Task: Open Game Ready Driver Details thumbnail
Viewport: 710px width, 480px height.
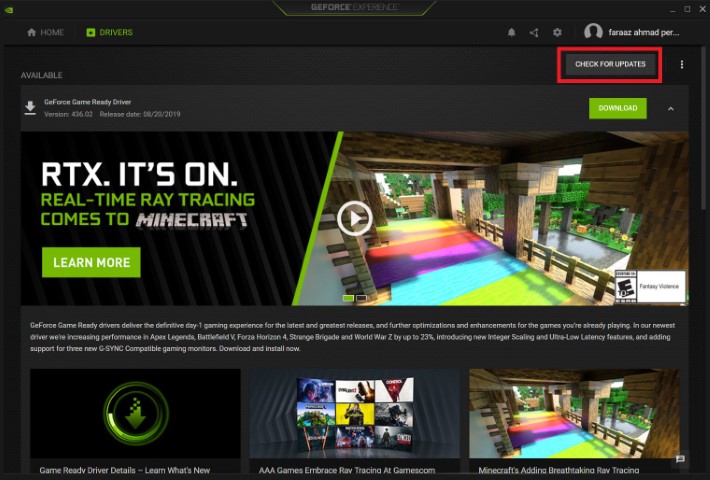Action: pos(135,413)
